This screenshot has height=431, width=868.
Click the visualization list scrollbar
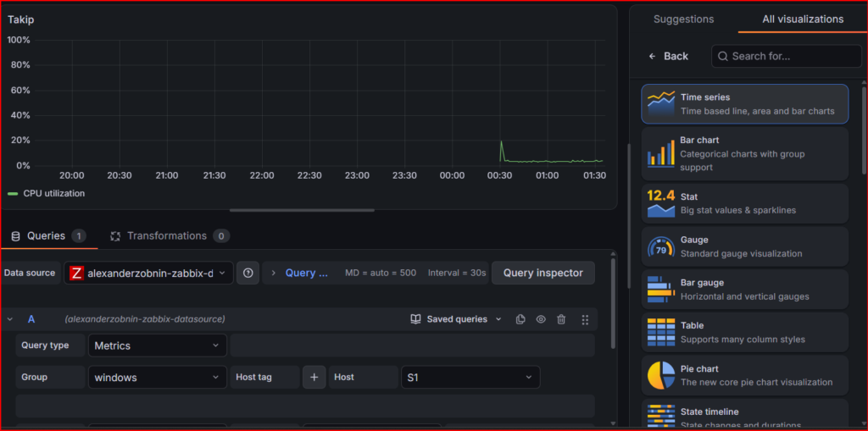[864, 130]
